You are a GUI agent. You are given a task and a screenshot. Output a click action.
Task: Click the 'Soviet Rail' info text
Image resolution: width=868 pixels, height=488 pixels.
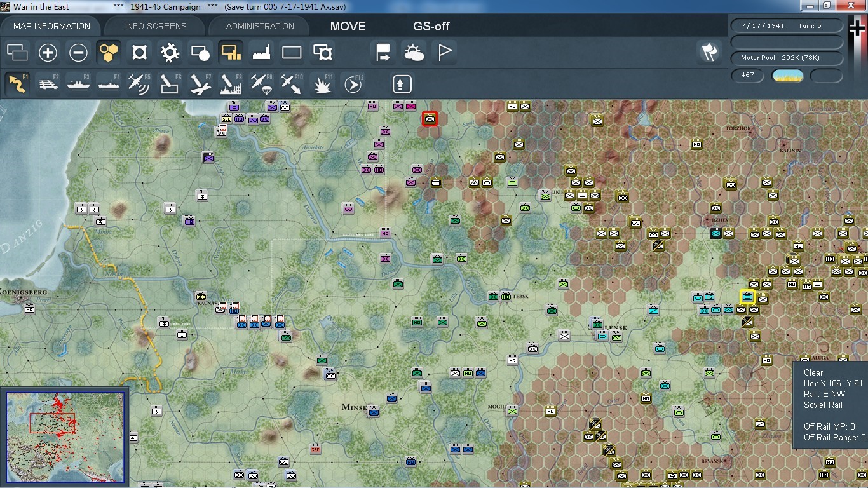823,405
